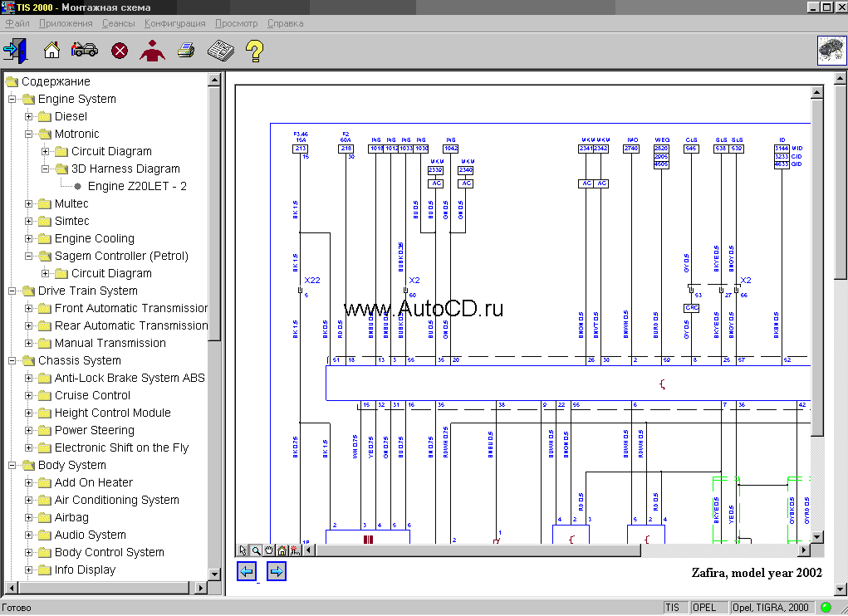Image resolution: width=848 pixels, height=616 pixels.
Task: Collapse the Motronic folder
Action: point(29,134)
